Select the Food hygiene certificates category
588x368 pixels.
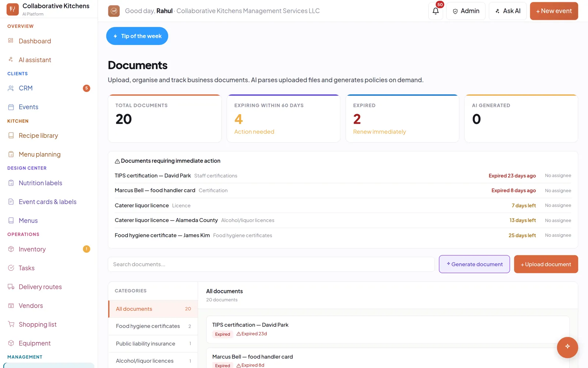pos(153,326)
